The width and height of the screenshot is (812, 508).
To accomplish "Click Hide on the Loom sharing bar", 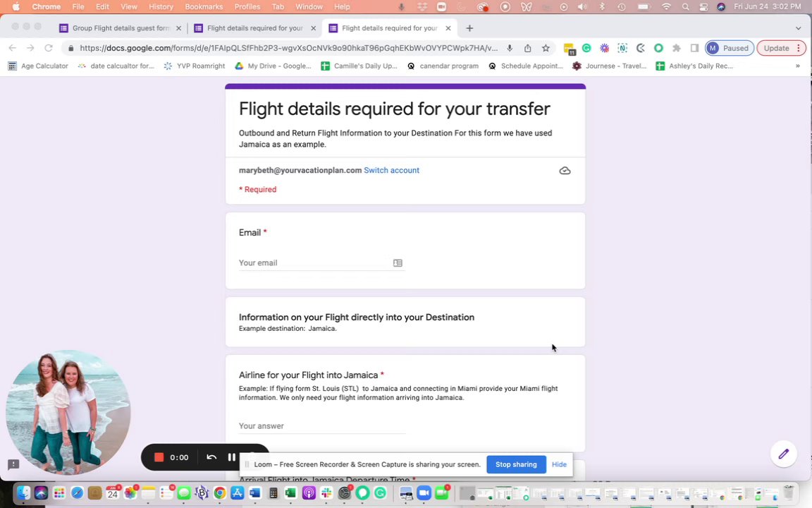I will (559, 464).
